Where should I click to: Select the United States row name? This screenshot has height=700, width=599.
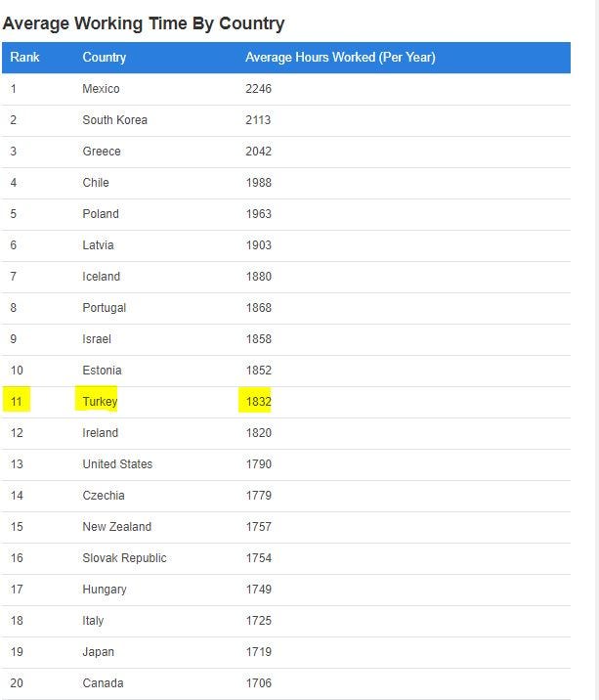(117, 464)
